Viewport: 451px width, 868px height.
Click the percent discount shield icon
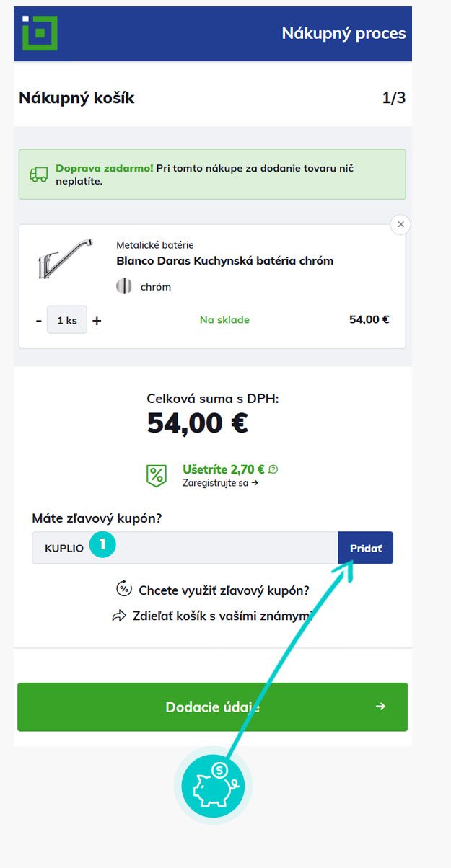157,475
